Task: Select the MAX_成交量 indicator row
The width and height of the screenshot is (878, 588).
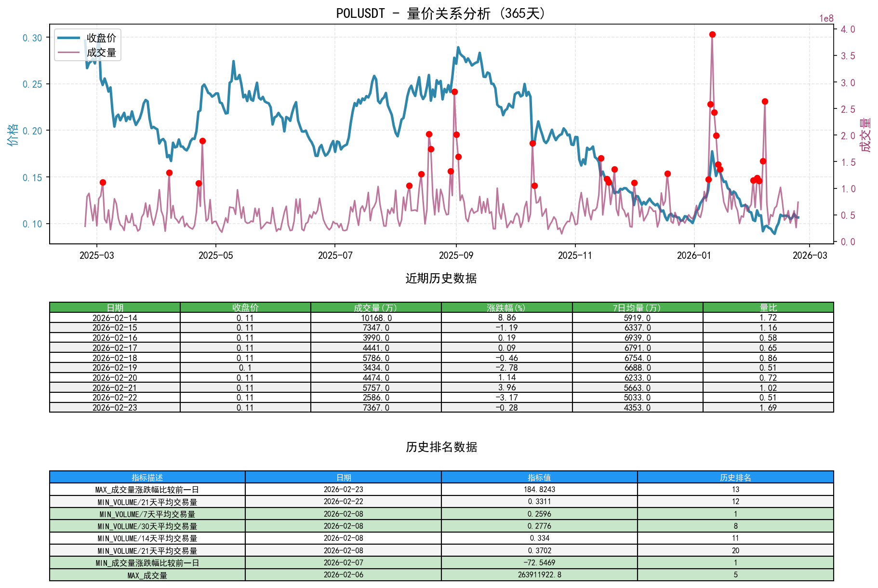Action: (147, 575)
